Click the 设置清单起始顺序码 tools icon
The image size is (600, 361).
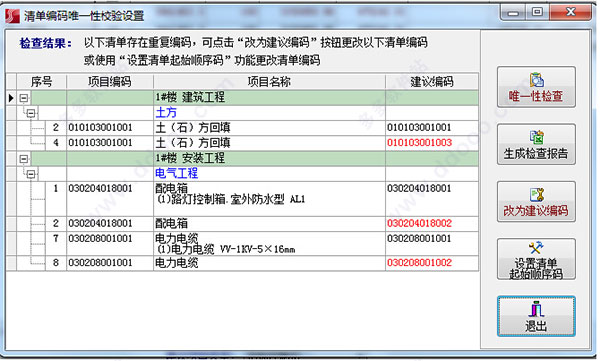tap(536, 247)
